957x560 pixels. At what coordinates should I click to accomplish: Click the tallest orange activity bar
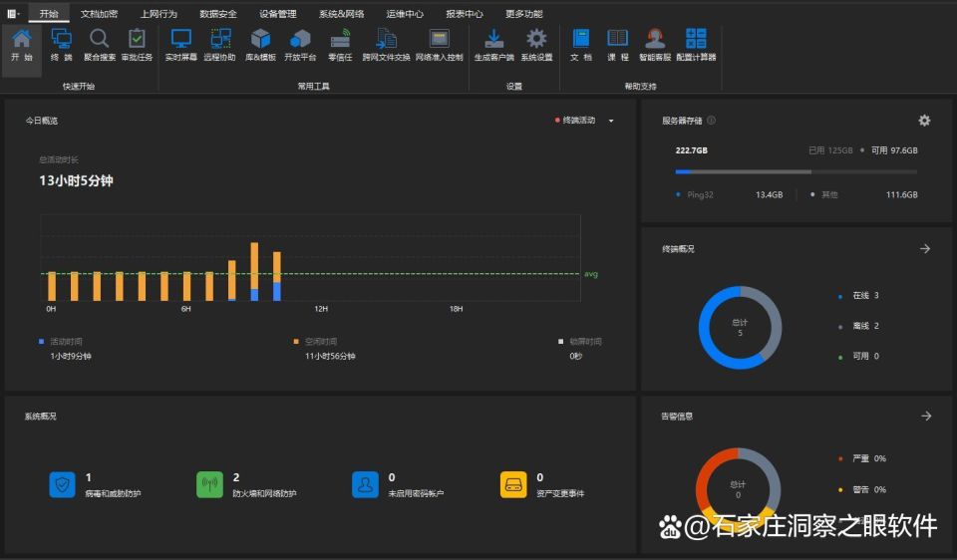point(254,266)
